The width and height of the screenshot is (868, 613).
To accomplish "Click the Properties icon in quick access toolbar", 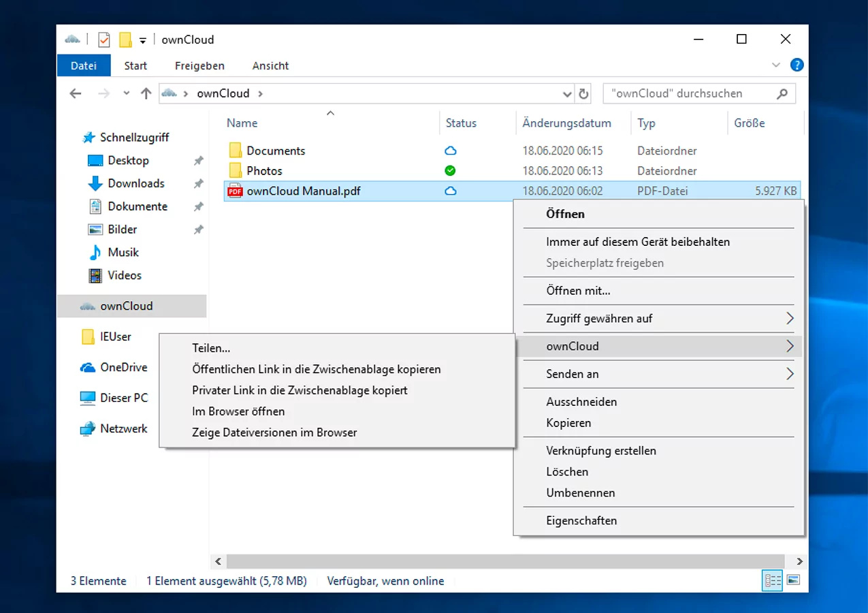I will point(104,40).
